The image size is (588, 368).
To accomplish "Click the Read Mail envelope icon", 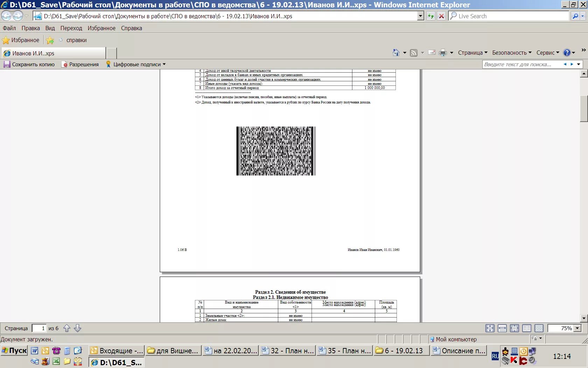I will pos(432,53).
